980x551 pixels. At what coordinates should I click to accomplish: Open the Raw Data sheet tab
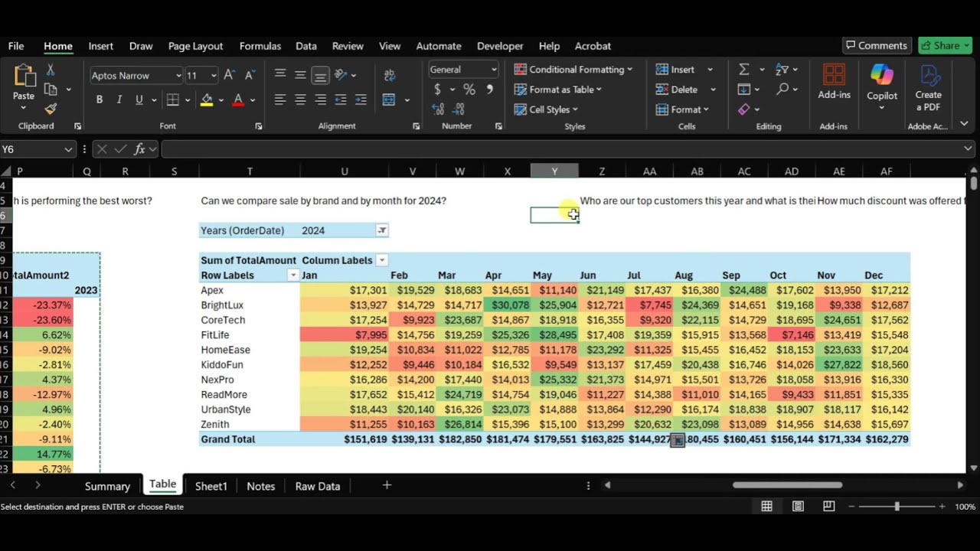pyautogui.click(x=317, y=486)
